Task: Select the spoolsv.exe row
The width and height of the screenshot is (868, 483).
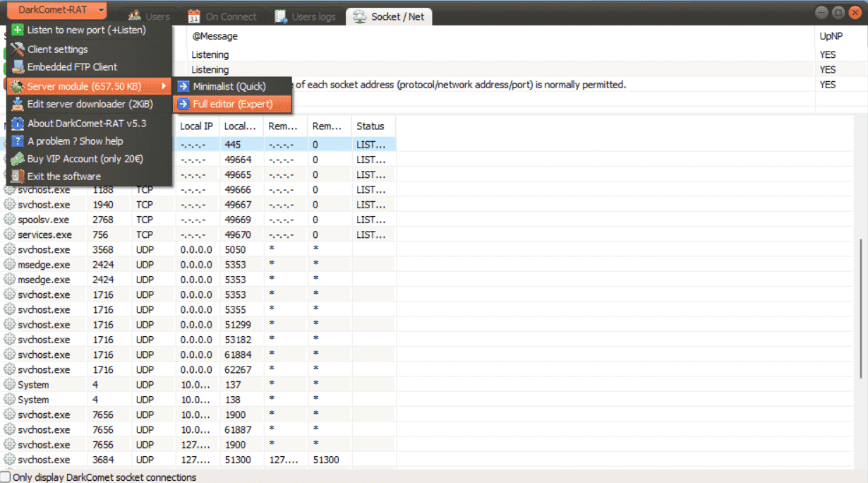Action: point(198,220)
